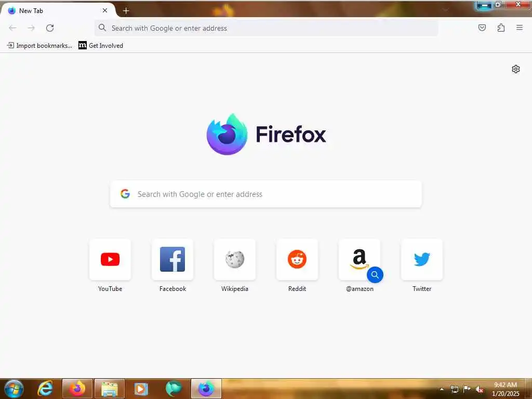
Task: Click the Wikipedia label text
Action: (235, 289)
